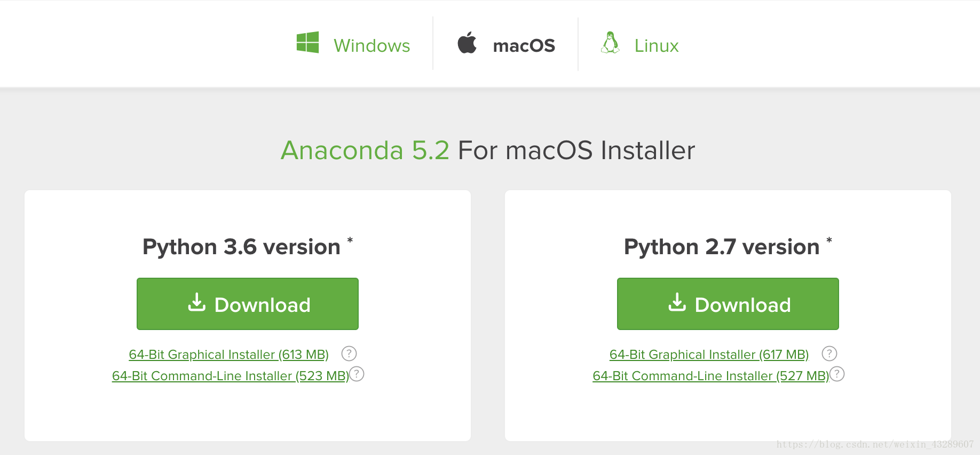Switch to the Windows tab
Viewport: 980px width, 455px height.
[353, 44]
